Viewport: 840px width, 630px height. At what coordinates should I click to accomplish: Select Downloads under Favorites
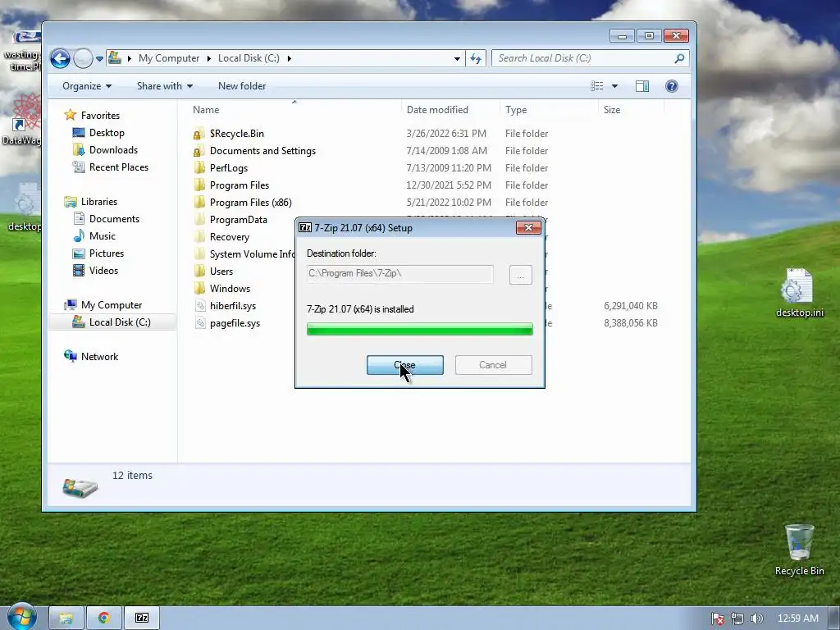(x=113, y=150)
